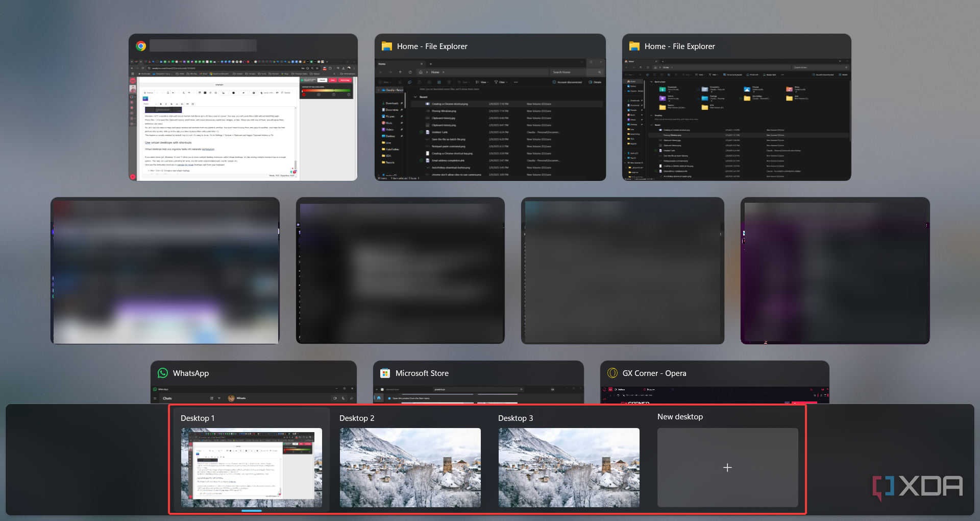
Task: Click the new tab plus button in File Explorer
Action: click(x=430, y=64)
